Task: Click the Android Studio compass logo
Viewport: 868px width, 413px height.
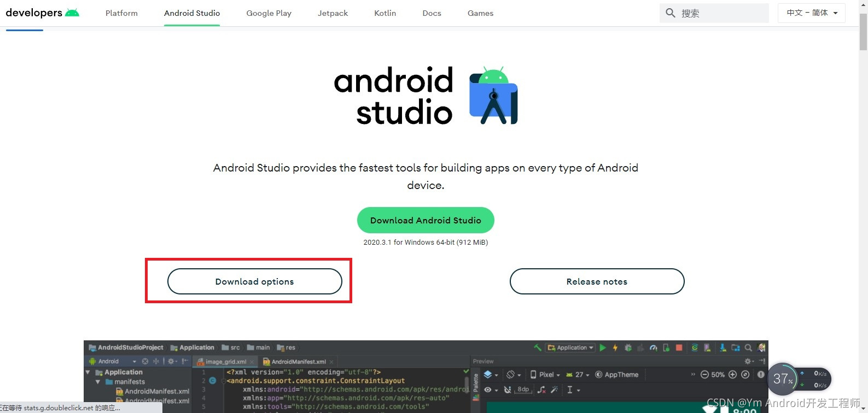Action: click(x=493, y=96)
